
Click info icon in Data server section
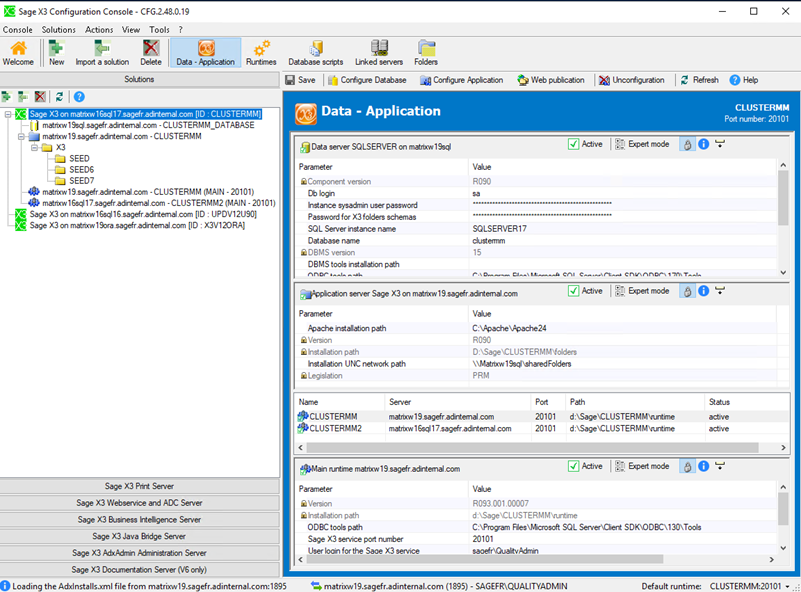click(x=703, y=145)
